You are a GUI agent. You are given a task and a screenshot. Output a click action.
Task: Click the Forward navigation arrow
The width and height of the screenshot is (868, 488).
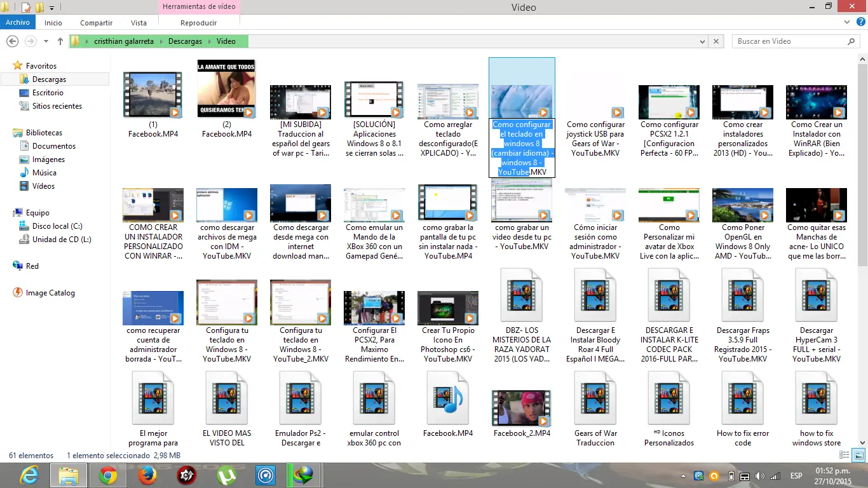30,41
